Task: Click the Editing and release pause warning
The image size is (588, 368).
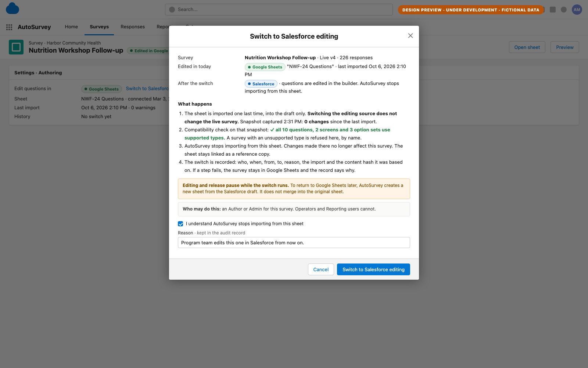Action: [x=294, y=189]
